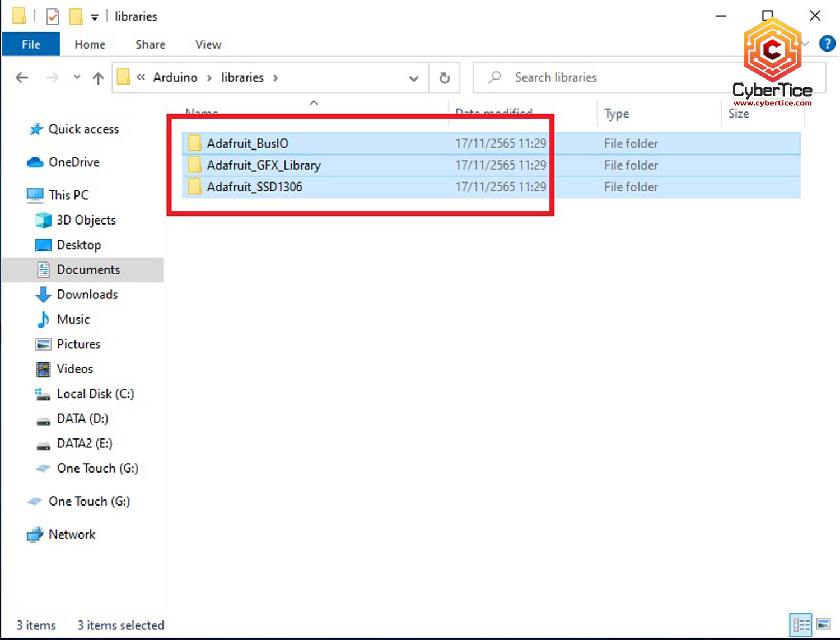The width and height of the screenshot is (840, 640).
Task: Open address bar history dropdown
Action: tap(413, 78)
